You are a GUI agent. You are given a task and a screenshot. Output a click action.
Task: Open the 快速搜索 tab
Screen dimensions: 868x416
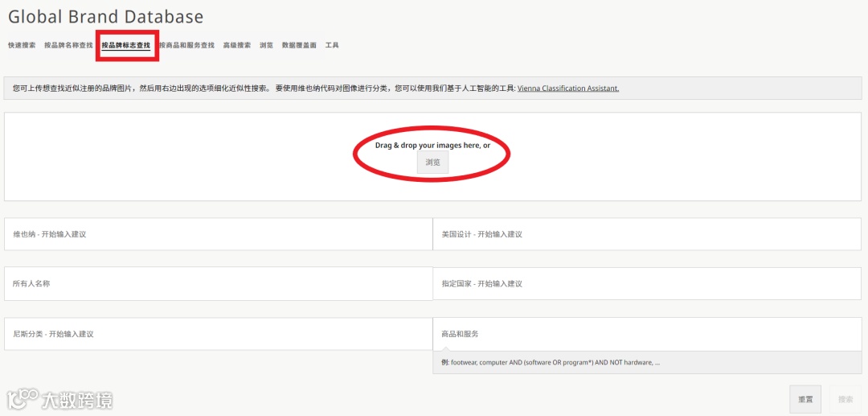coord(22,45)
